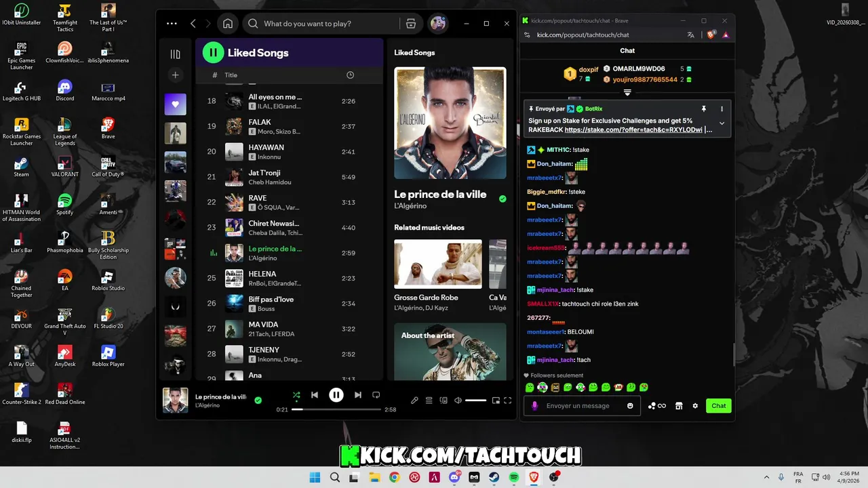Image resolution: width=868 pixels, height=488 pixels.
Task: Adjust the Spotify volume slider
Action: tap(475, 401)
